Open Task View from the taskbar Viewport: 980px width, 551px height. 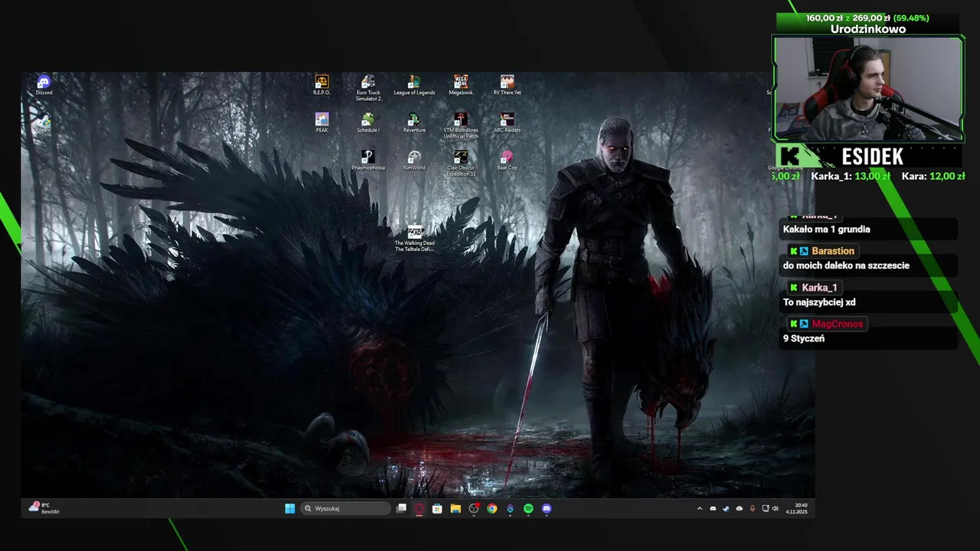[401, 508]
